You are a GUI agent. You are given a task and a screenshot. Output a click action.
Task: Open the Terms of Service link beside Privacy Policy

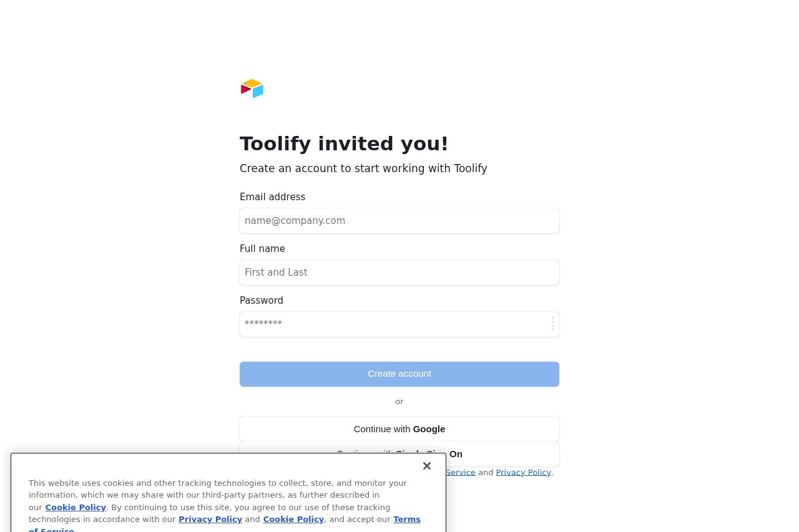(461, 473)
